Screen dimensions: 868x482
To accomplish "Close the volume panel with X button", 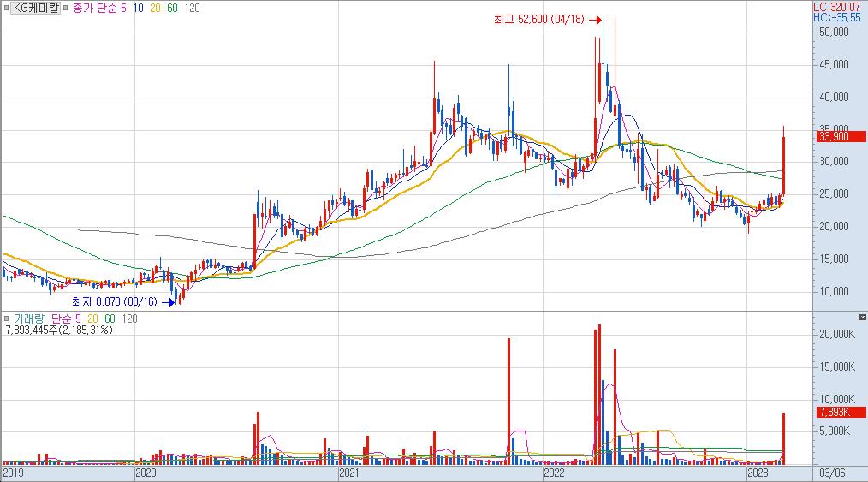I will click(x=863, y=317).
